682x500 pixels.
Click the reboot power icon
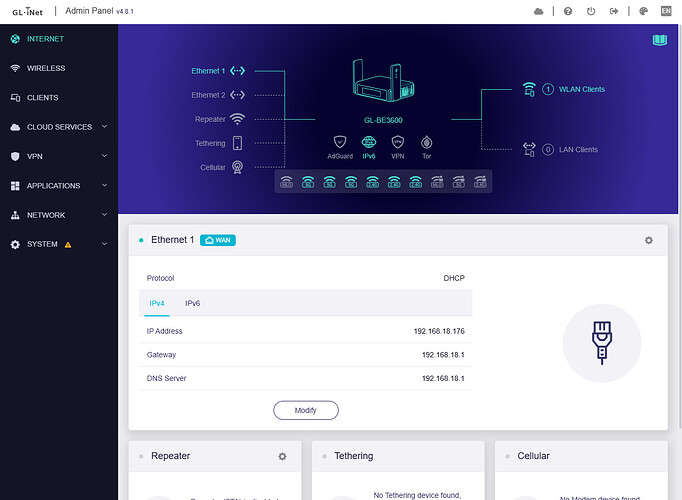tap(591, 11)
